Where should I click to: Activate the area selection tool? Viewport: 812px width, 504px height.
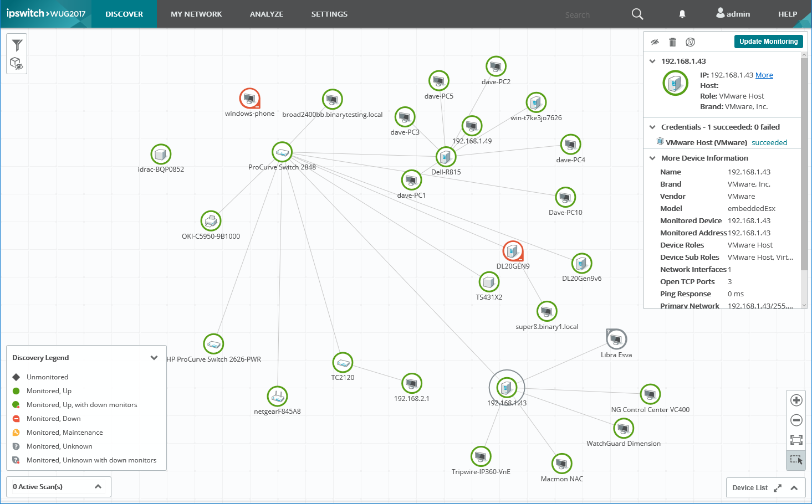[796, 460]
